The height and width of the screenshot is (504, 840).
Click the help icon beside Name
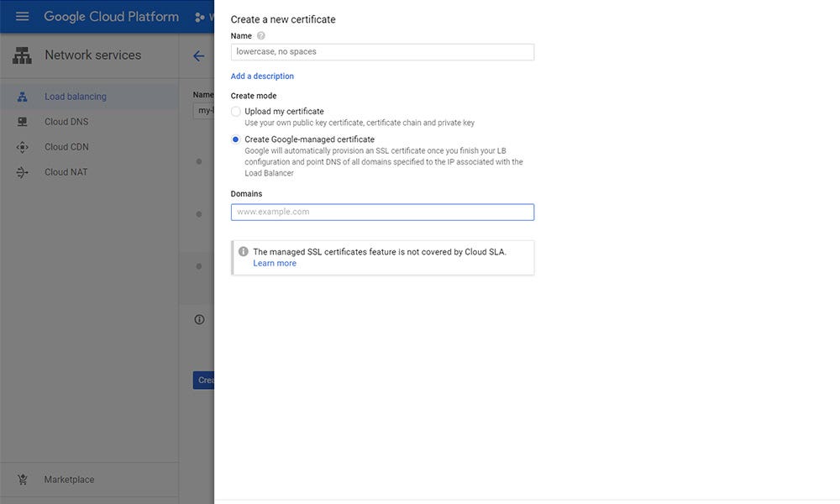coord(261,36)
